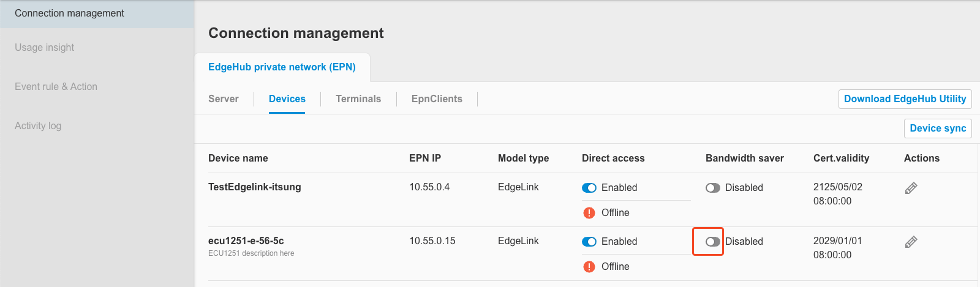
Task: Click the EPN IP column header
Action: click(x=425, y=158)
